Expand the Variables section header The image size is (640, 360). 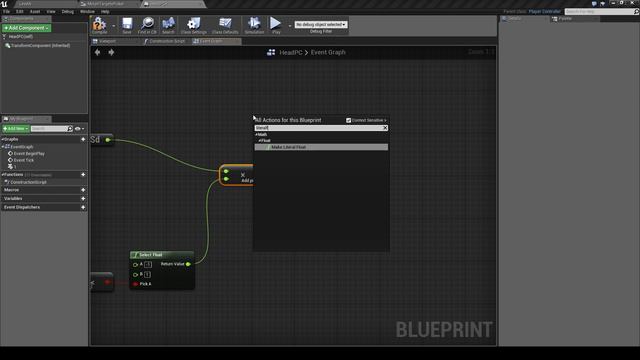point(13,198)
